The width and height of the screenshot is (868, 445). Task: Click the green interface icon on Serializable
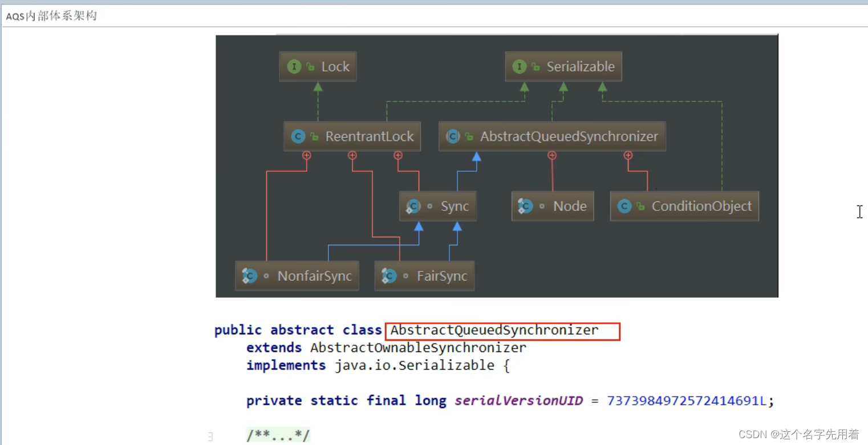(520, 67)
